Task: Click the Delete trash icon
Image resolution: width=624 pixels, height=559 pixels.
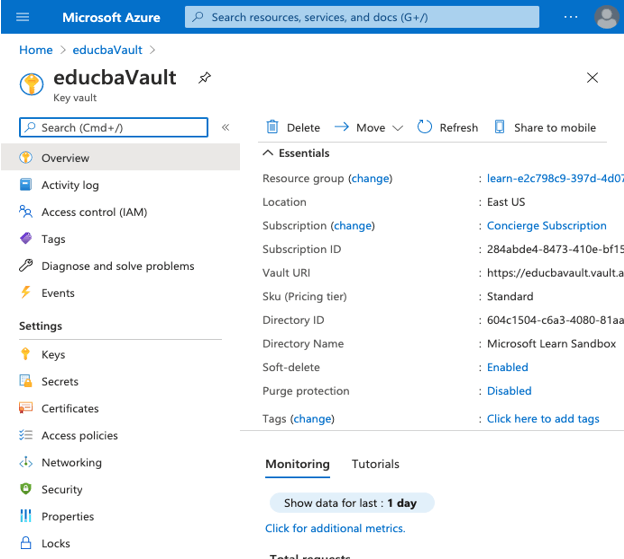Action: coord(272,127)
